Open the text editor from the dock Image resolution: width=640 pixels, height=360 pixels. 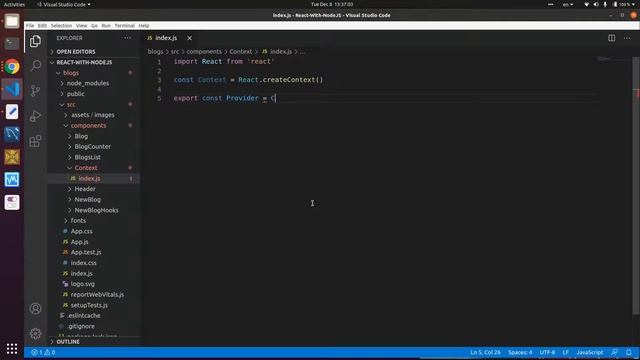click(12, 111)
